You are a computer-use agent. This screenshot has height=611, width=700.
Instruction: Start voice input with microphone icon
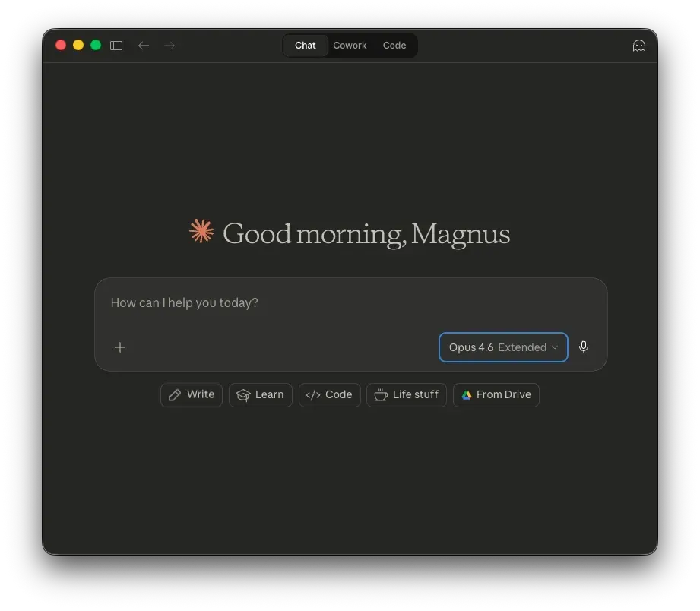[x=584, y=347]
